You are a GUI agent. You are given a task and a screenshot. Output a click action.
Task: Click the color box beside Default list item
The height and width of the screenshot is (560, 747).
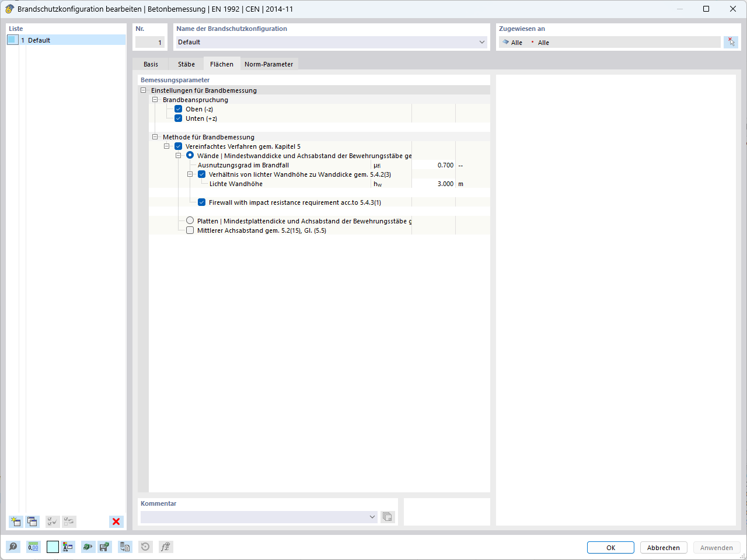click(13, 40)
